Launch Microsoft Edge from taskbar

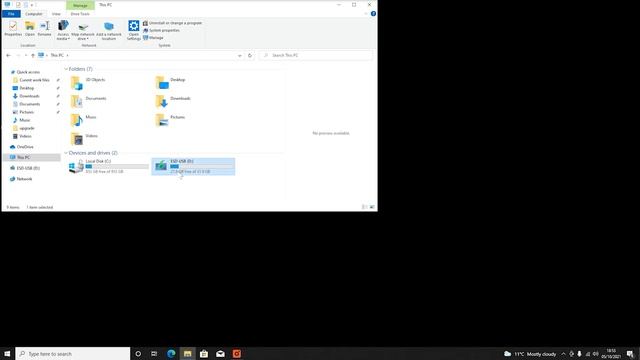(x=171, y=353)
